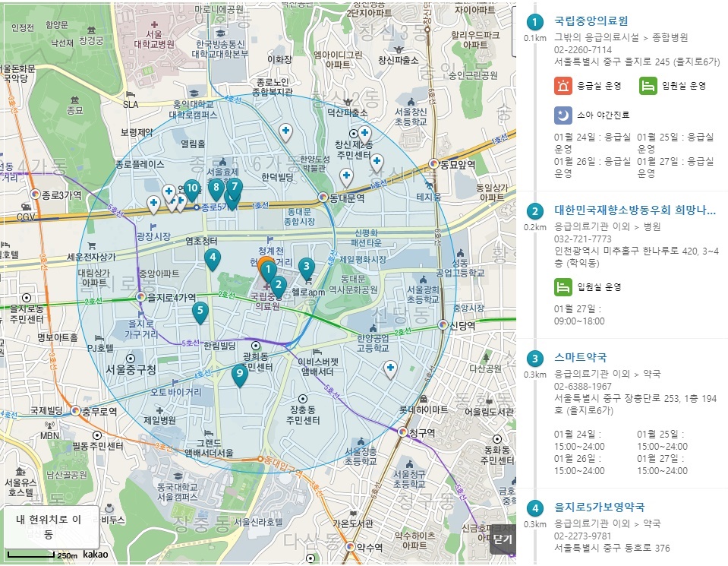
Task: Select map marker number 7
Action: tap(235, 187)
